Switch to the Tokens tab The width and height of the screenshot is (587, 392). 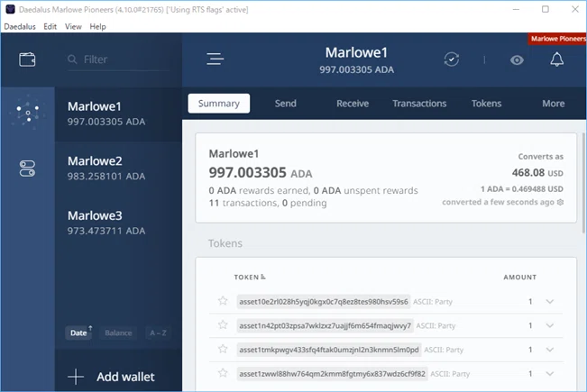pyautogui.click(x=486, y=104)
